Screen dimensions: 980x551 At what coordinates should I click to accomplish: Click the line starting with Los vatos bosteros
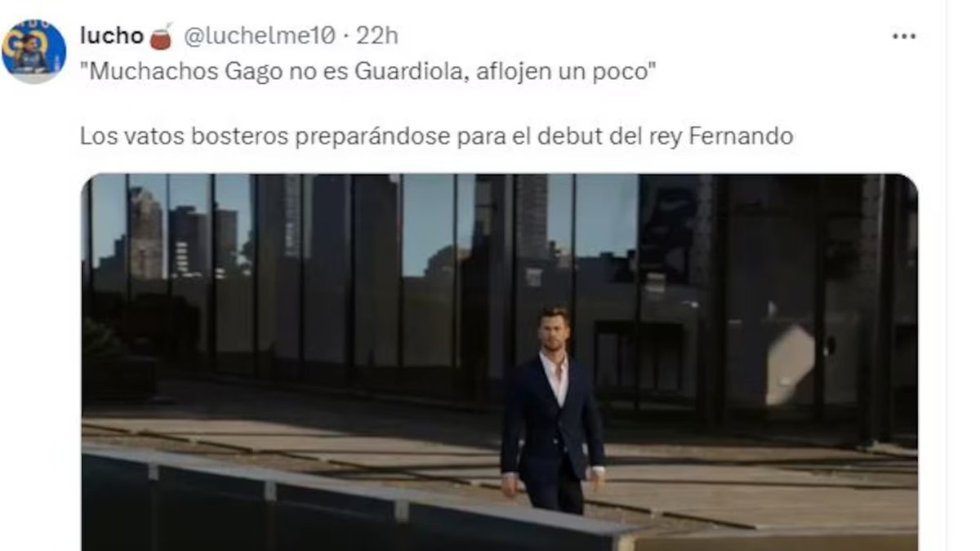[x=436, y=136]
